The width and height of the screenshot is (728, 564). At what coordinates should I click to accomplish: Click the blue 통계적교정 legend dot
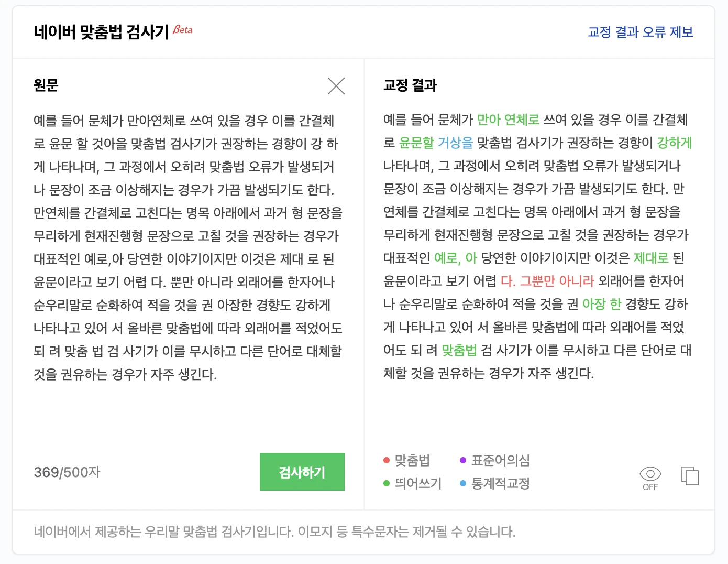pyautogui.click(x=461, y=484)
